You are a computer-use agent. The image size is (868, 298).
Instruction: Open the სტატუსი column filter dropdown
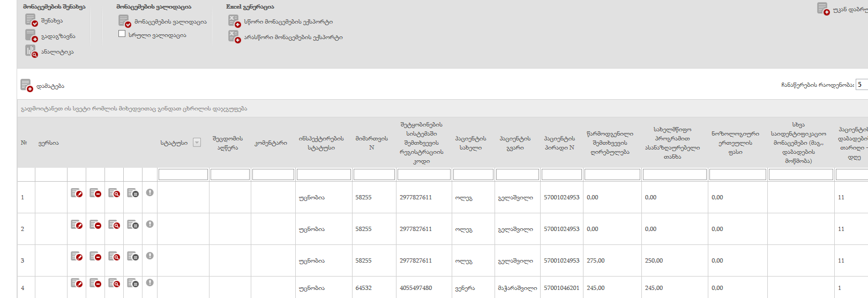(197, 143)
